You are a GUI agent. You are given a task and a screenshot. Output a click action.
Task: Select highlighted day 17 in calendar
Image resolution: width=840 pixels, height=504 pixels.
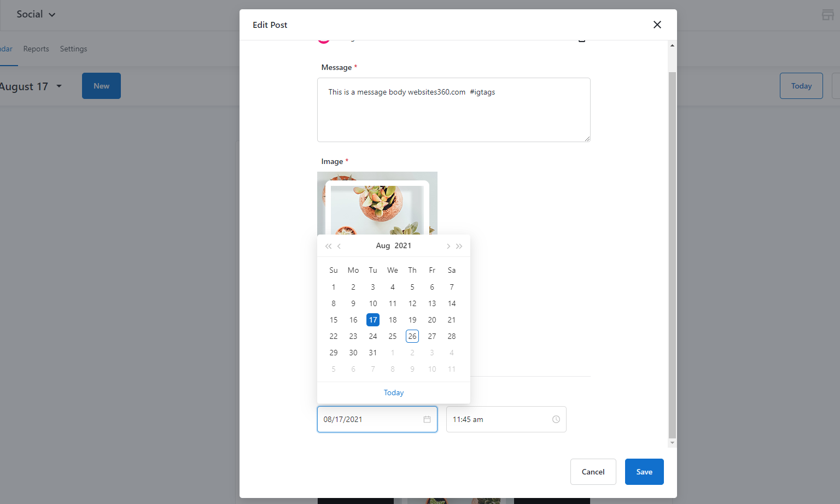(x=373, y=320)
